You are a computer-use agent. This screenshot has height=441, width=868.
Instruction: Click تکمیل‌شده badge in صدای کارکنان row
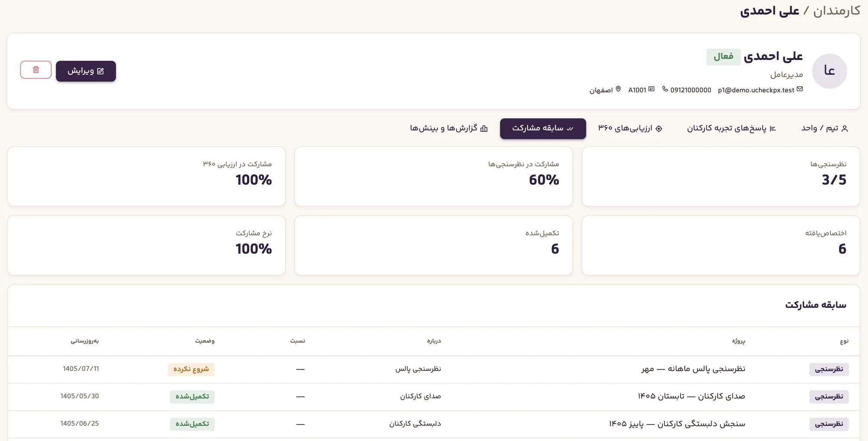pos(192,397)
